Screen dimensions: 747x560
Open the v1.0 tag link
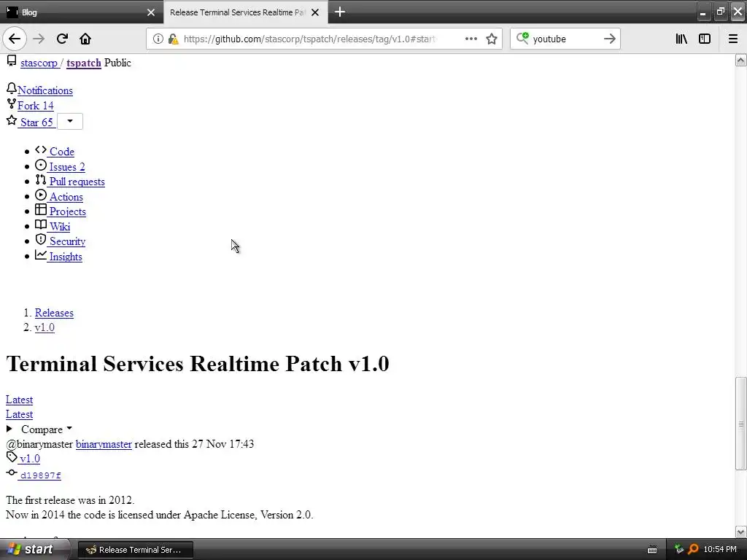(x=29, y=459)
